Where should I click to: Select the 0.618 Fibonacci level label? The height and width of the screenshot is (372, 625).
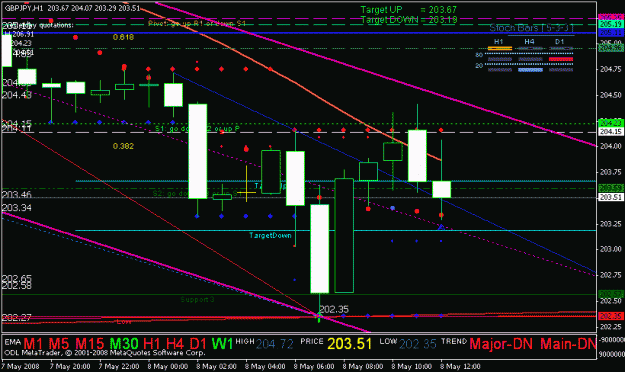[123, 37]
